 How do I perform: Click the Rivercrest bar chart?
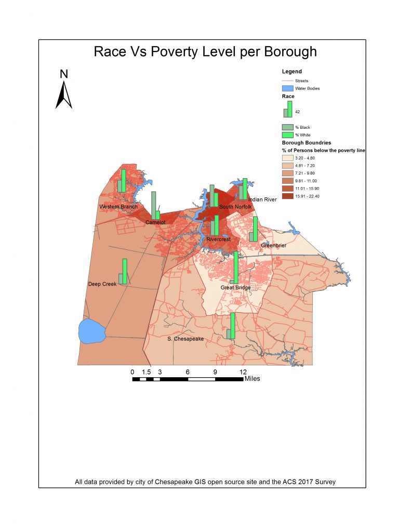click(215, 225)
